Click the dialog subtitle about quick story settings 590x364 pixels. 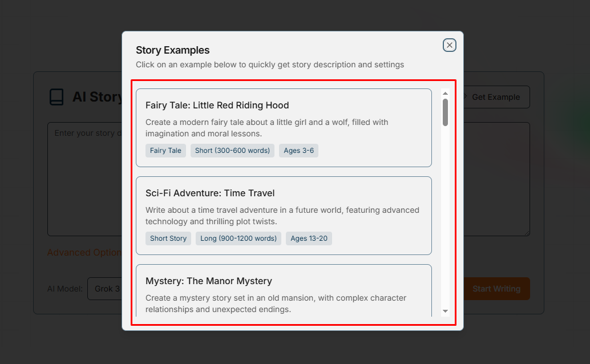click(270, 64)
